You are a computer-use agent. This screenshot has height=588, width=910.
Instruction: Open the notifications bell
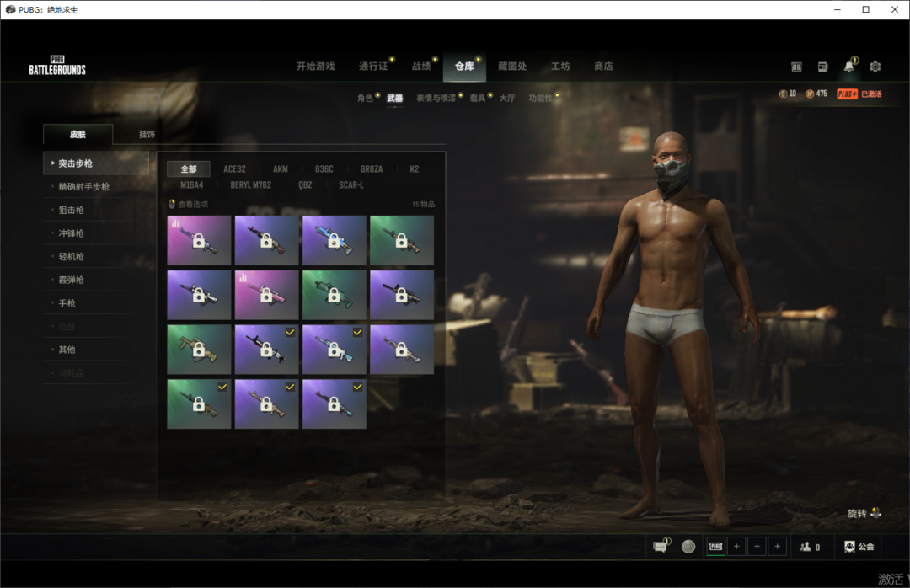pyautogui.click(x=849, y=67)
